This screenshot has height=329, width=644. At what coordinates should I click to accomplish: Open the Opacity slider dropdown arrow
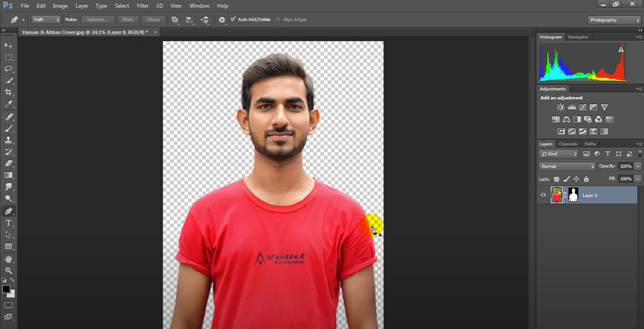coord(638,166)
